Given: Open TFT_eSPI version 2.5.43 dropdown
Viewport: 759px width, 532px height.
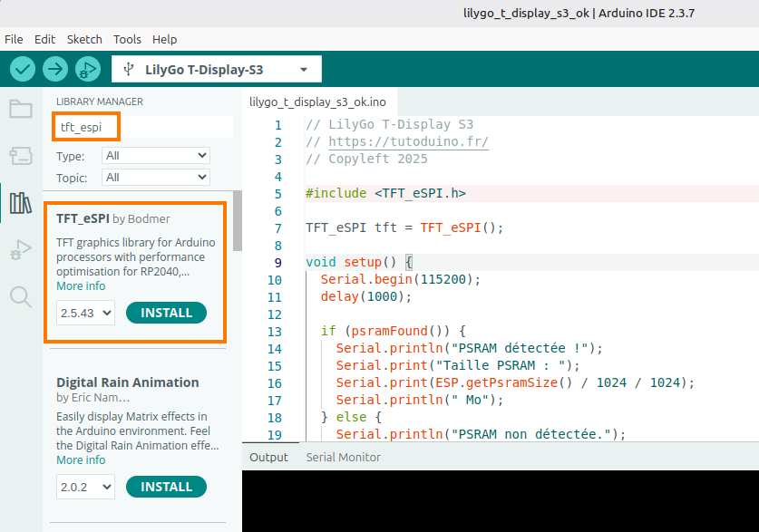Looking at the screenshot, I should point(86,313).
